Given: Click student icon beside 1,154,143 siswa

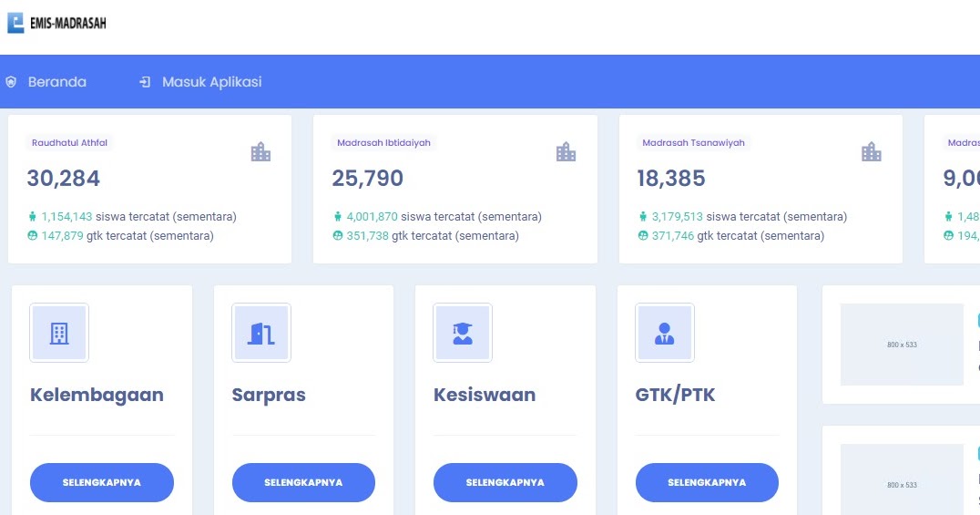Looking at the screenshot, I should 33,217.
